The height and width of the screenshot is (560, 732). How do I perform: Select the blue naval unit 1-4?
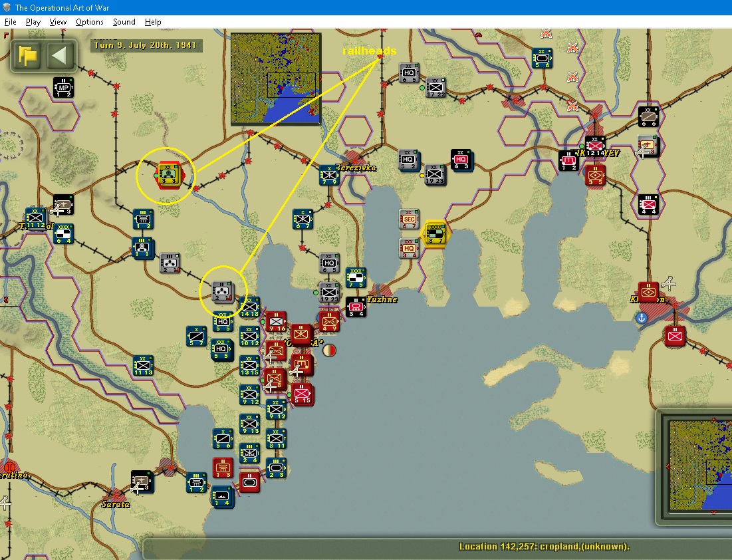222,496
